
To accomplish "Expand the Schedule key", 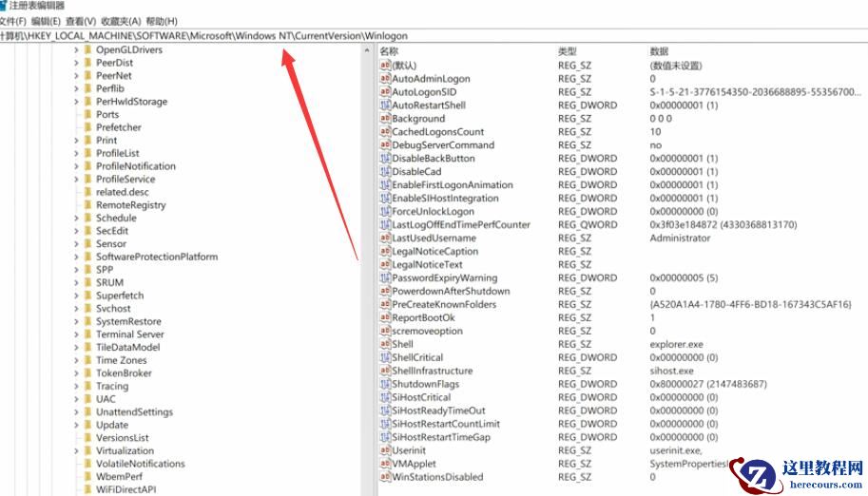I will [x=76, y=219].
